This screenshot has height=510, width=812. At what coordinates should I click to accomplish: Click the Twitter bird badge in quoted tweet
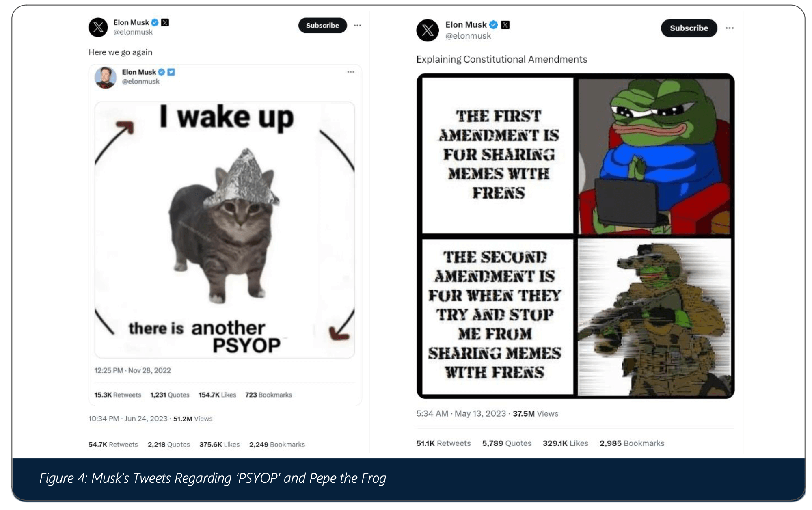(171, 72)
